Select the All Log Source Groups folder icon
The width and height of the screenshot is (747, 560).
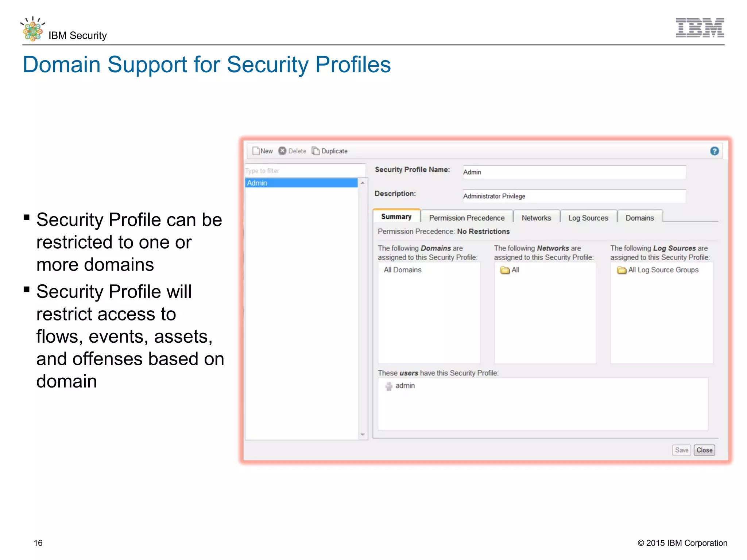[622, 270]
